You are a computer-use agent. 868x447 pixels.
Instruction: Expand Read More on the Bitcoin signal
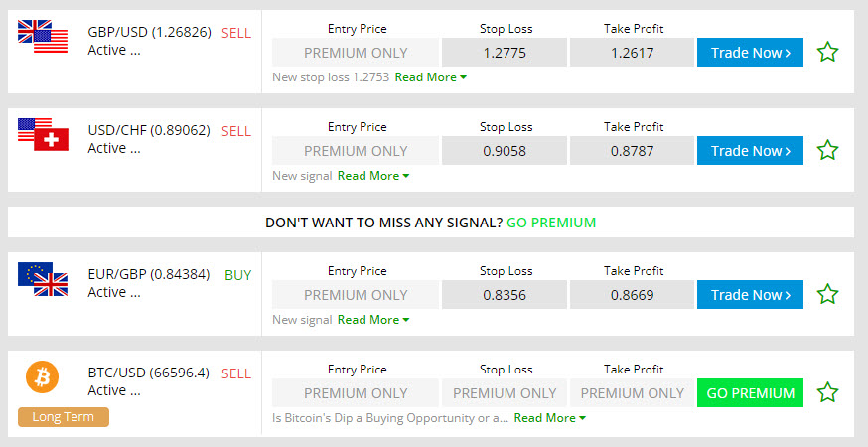pos(549,418)
